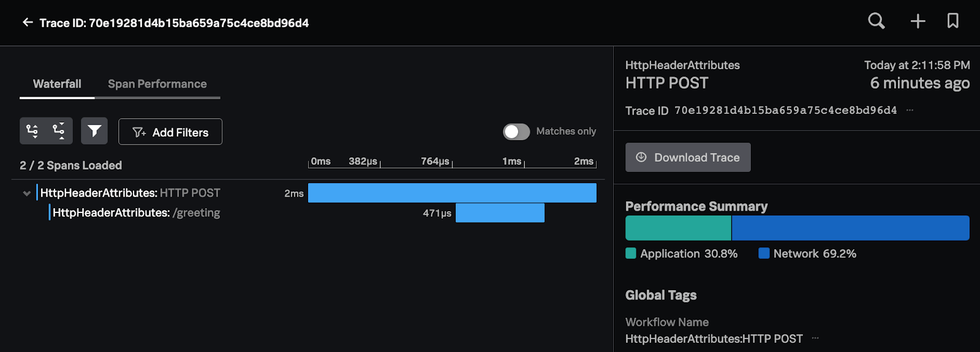Click the HTTP POST title in details panel
Image resolution: width=980 pixels, height=352 pixels.
(x=667, y=83)
